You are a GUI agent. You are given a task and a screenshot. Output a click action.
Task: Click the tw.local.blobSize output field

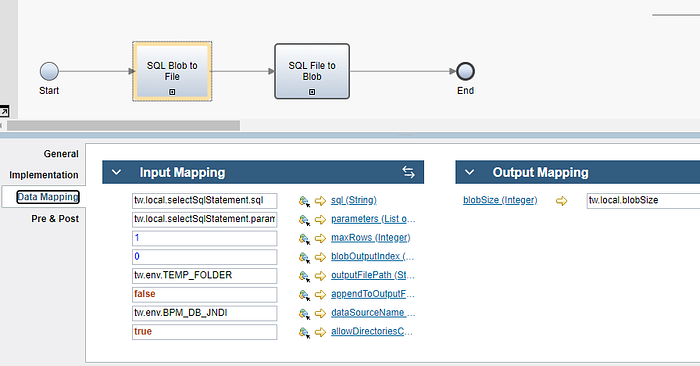pos(643,200)
